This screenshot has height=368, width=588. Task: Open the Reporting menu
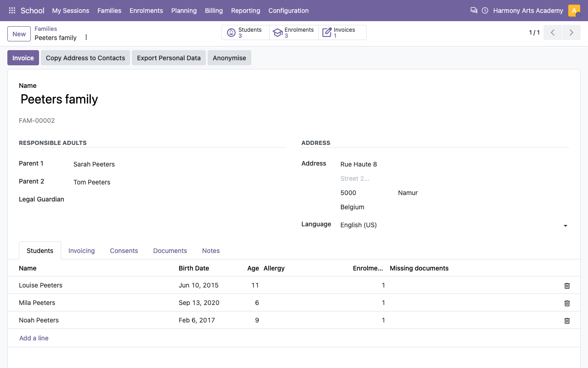point(245,10)
